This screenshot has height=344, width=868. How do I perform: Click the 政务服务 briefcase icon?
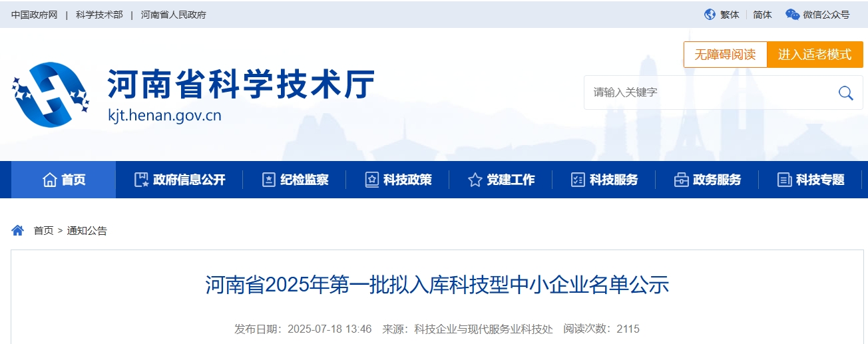[681, 180]
